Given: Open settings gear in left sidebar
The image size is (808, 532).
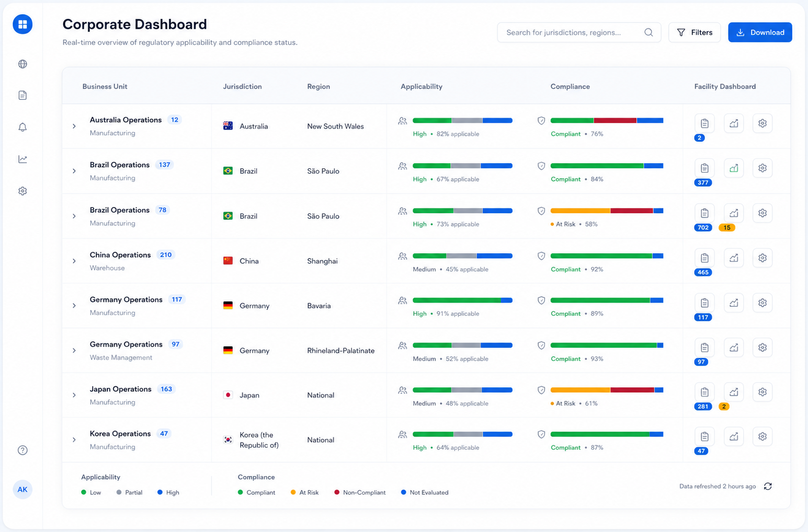Looking at the screenshot, I should point(22,191).
